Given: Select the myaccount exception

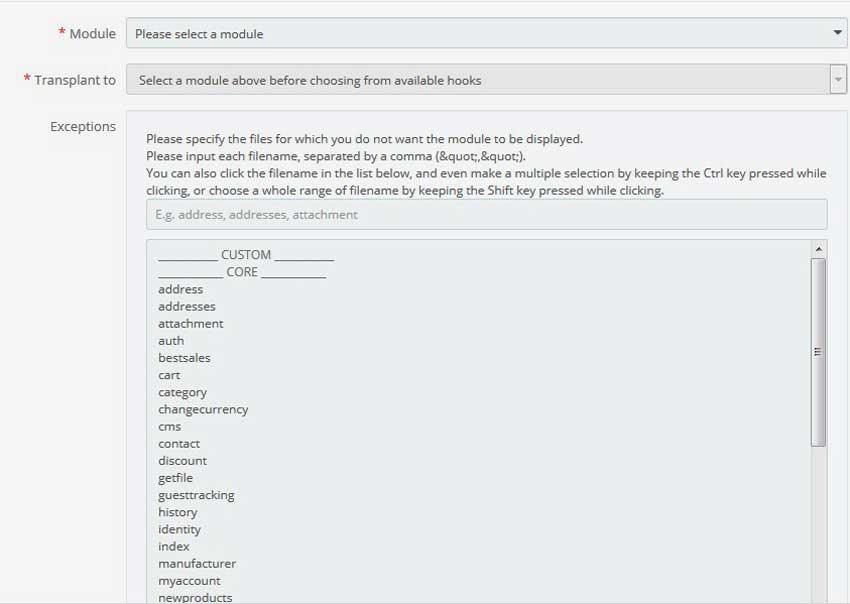Looking at the screenshot, I should point(189,580).
